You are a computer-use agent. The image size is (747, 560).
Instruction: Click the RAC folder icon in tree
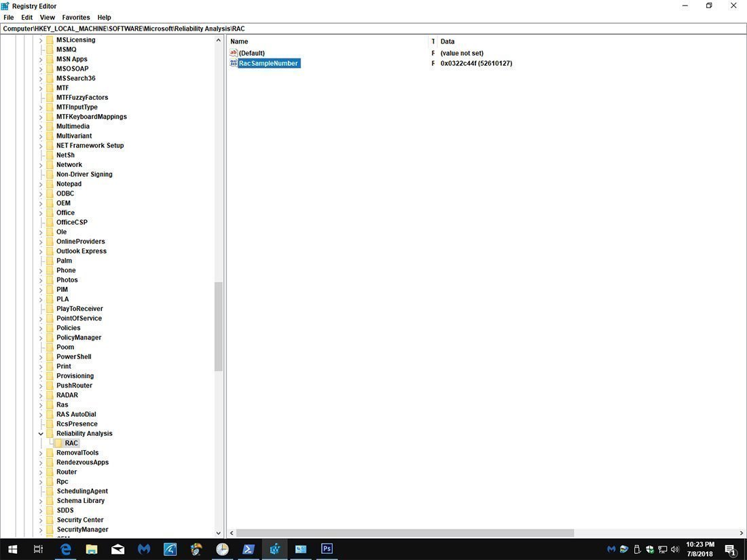click(x=58, y=443)
